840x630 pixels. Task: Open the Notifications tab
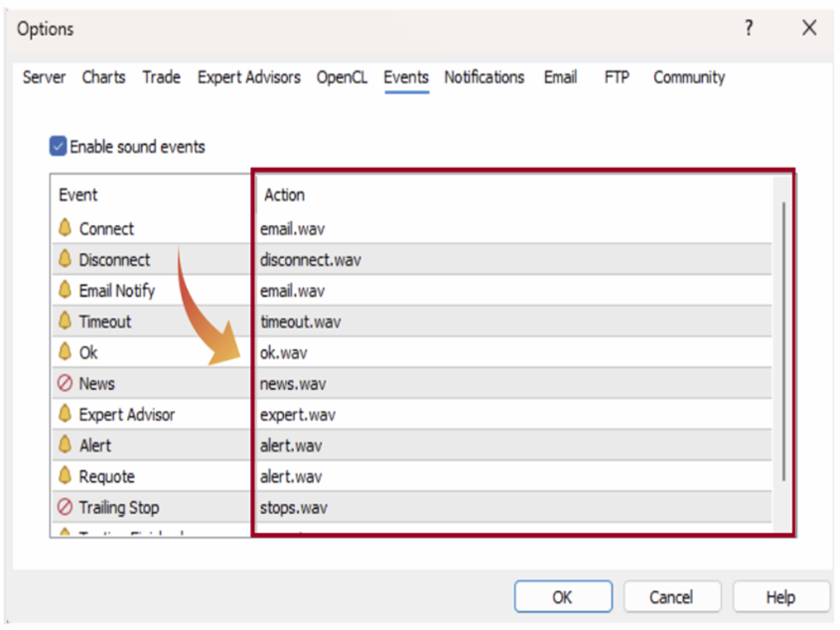pos(484,77)
